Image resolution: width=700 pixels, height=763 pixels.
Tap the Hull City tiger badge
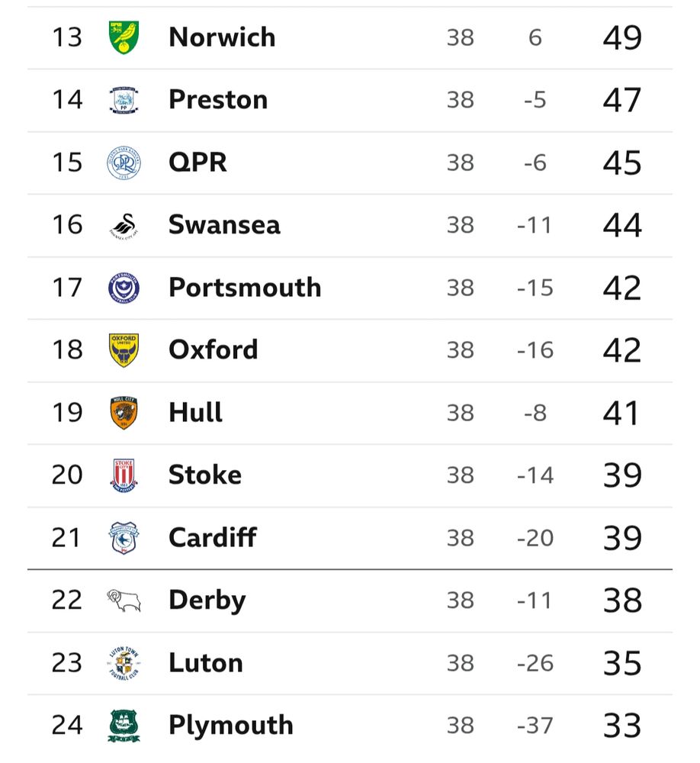pos(124,413)
